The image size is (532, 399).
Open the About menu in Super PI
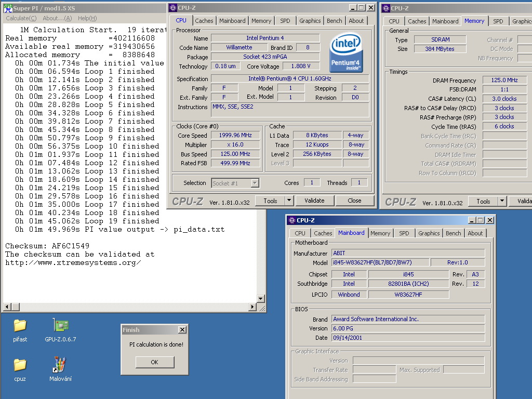[57, 18]
